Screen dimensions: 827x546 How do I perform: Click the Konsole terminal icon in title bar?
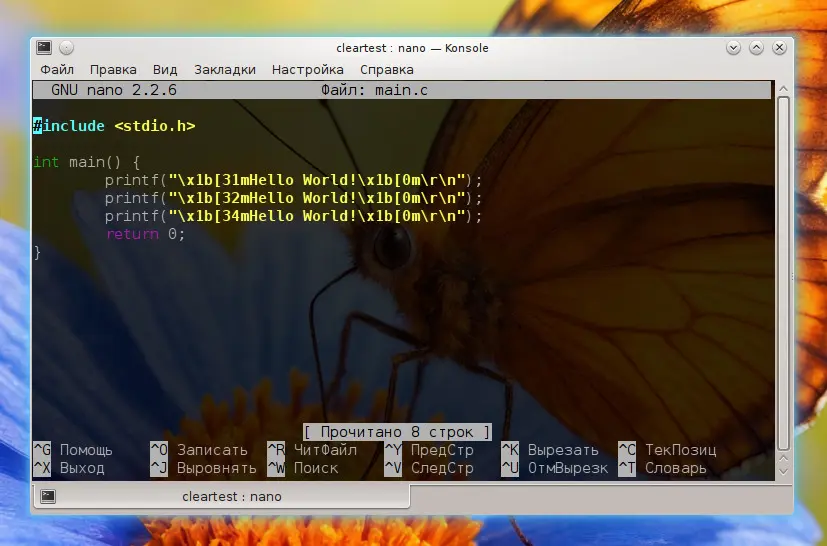pyautogui.click(x=44, y=48)
